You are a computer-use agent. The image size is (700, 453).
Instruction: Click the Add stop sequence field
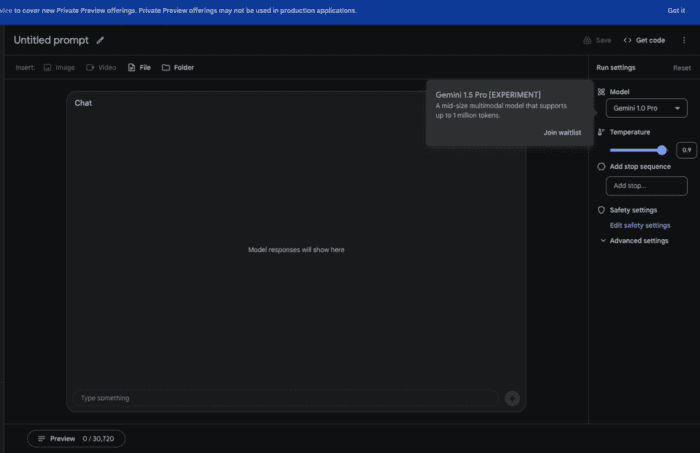click(646, 186)
